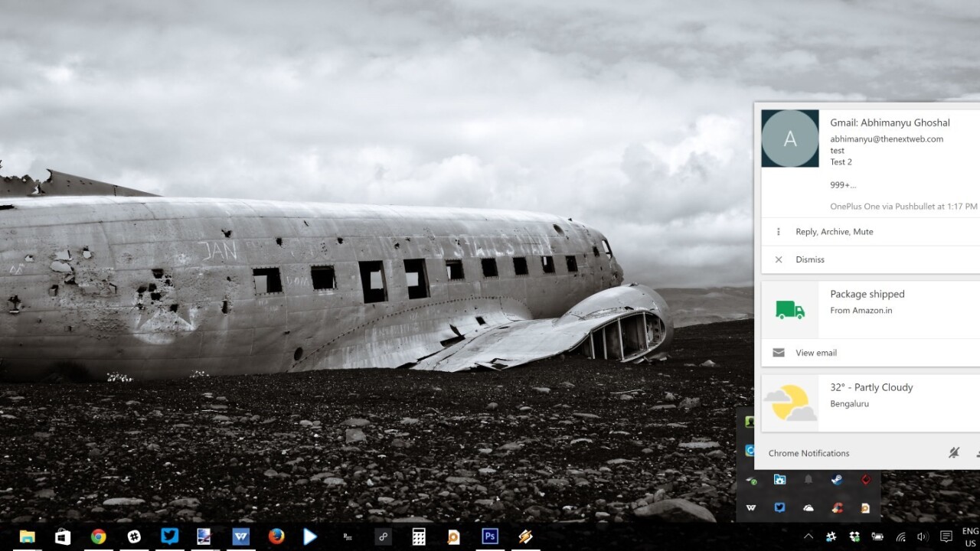Click the Calculator taskbar icon

419,536
